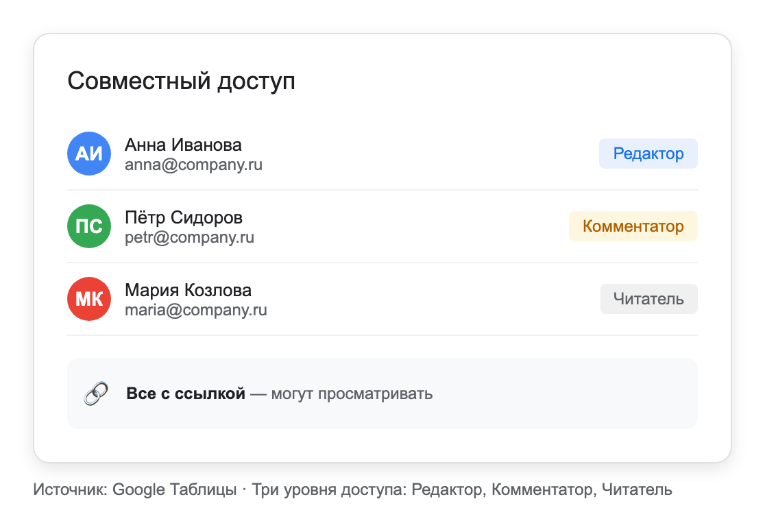Select the dialog title Совместный доступ
Image resolution: width=765 pixels, height=532 pixels.
tap(181, 80)
